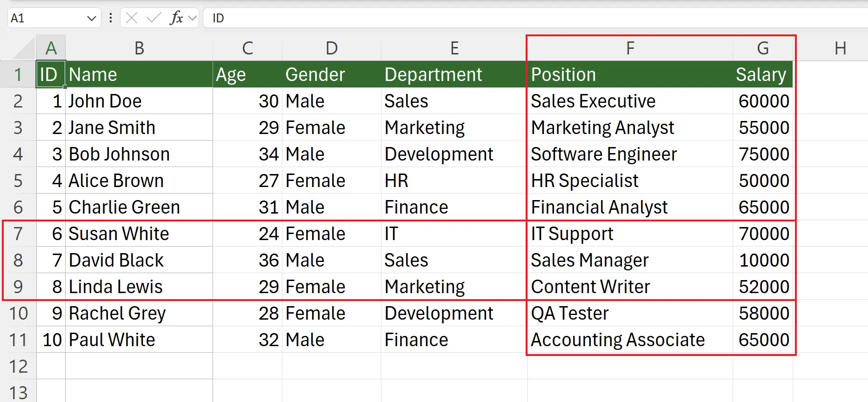868x402 pixels.
Task: Select row 7 header
Action: pyautogui.click(x=18, y=234)
